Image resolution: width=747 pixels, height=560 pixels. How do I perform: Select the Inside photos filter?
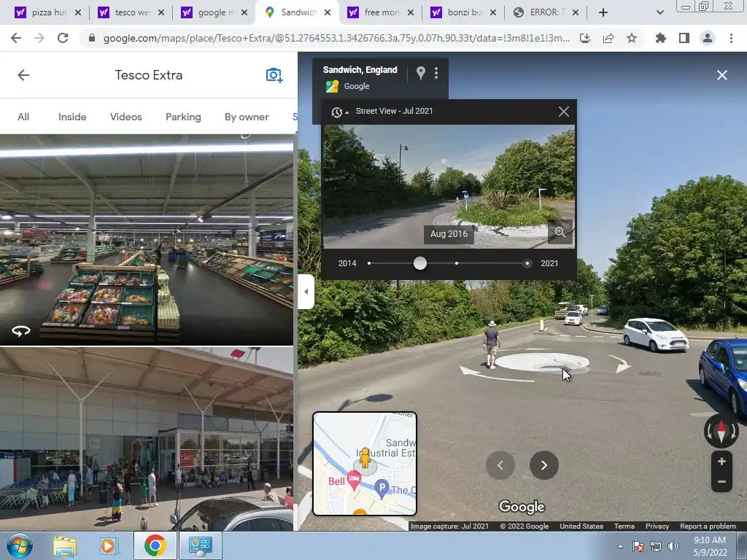pos(72,117)
